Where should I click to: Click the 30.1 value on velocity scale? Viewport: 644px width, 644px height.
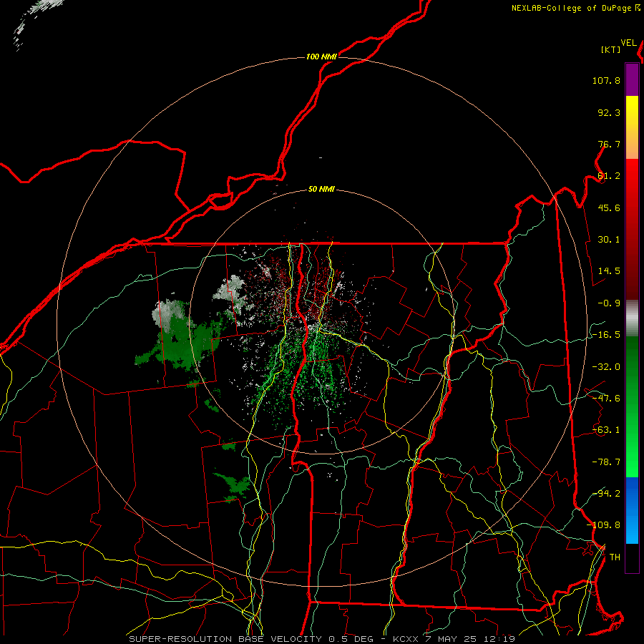609,240
